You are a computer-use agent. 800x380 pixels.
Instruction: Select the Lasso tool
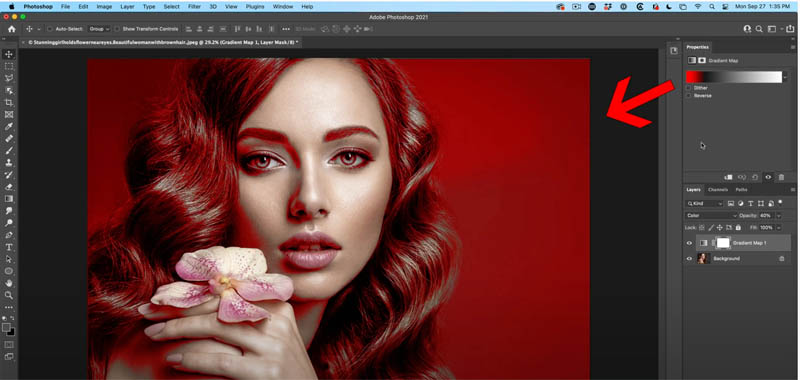(x=9, y=79)
